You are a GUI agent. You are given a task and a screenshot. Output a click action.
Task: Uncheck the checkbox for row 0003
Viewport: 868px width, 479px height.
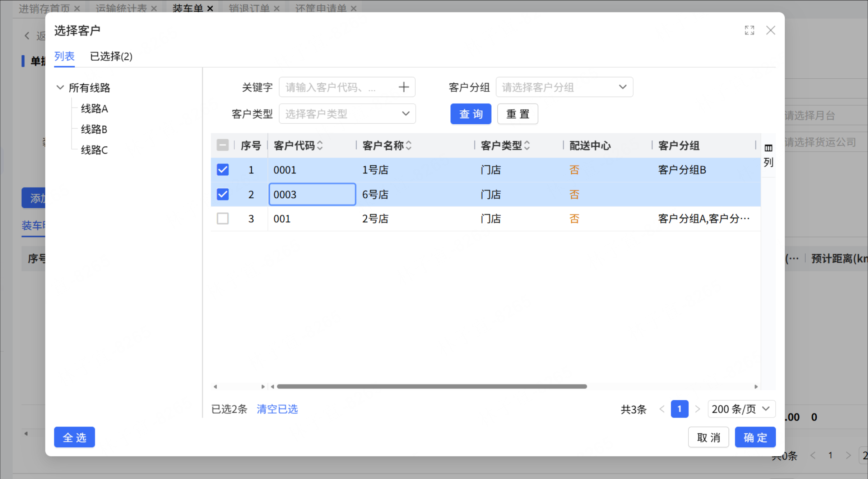pyautogui.click(x=223, y=194)
